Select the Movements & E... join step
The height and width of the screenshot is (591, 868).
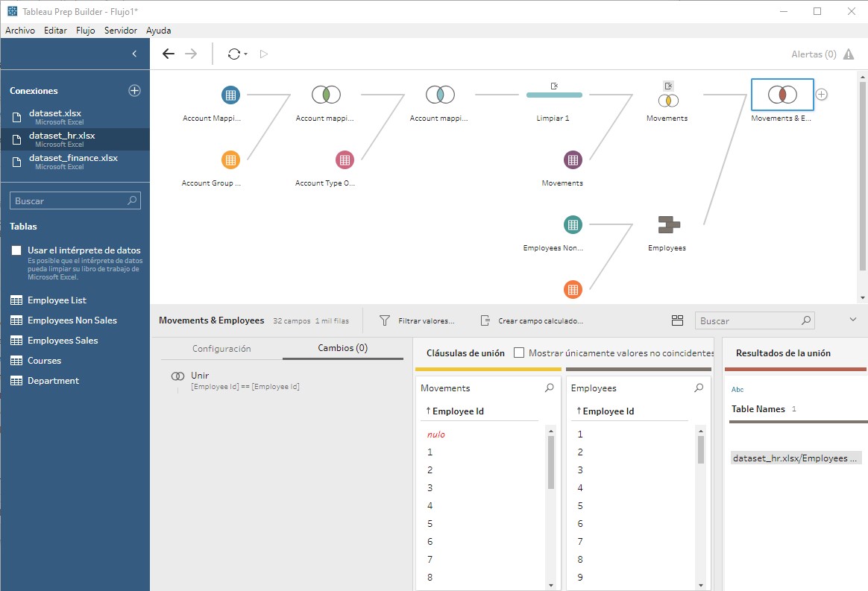click(x=782, y=95)
